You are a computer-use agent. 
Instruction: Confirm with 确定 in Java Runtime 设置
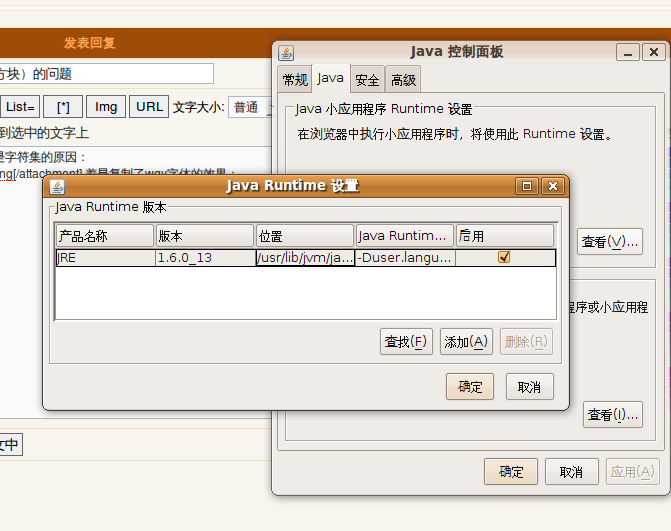(x=470, y=387)
